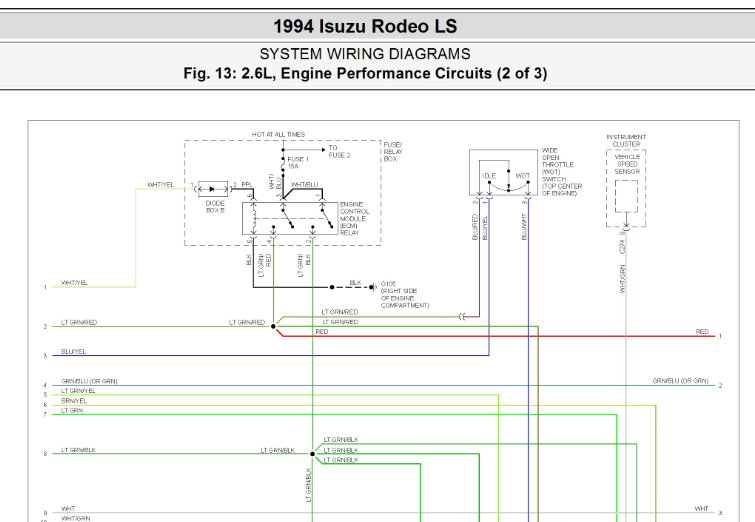The height and width of the screenshot is (522, 755).
Task: Click the 'DIODE BOX B' label
Action: [x=215, y=207]
